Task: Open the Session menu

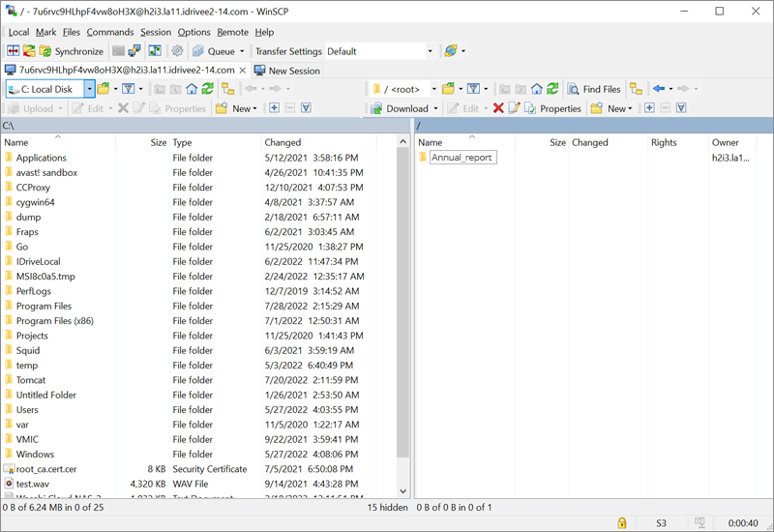Action: (156, 32)
